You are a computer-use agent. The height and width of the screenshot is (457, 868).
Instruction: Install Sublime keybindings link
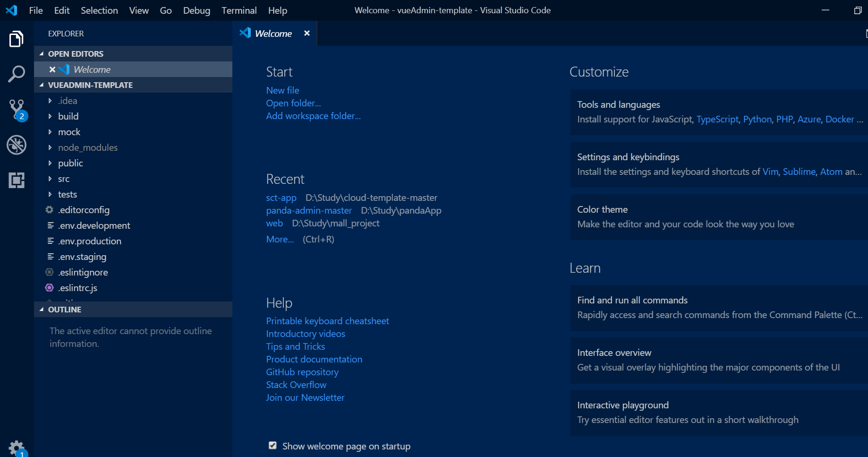click(799, 172)
